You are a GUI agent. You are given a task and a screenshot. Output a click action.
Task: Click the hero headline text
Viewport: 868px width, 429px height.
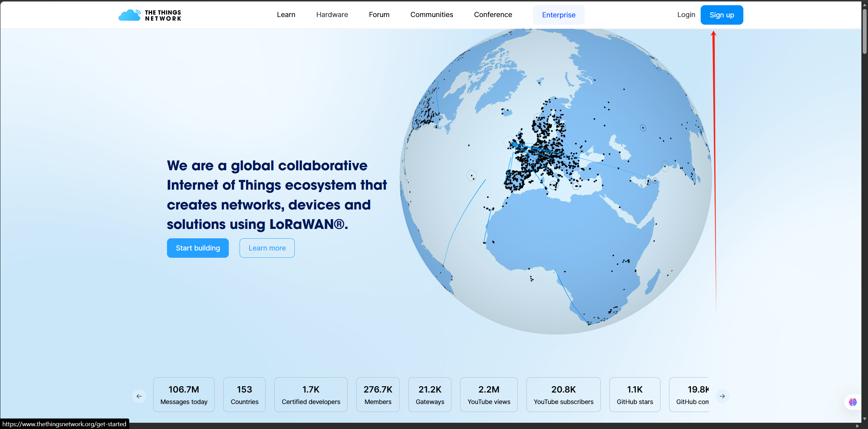pos(277,195)
